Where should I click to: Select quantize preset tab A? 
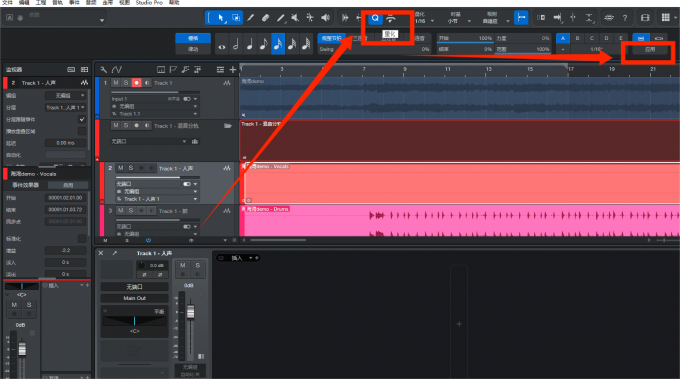coord(563,38)
